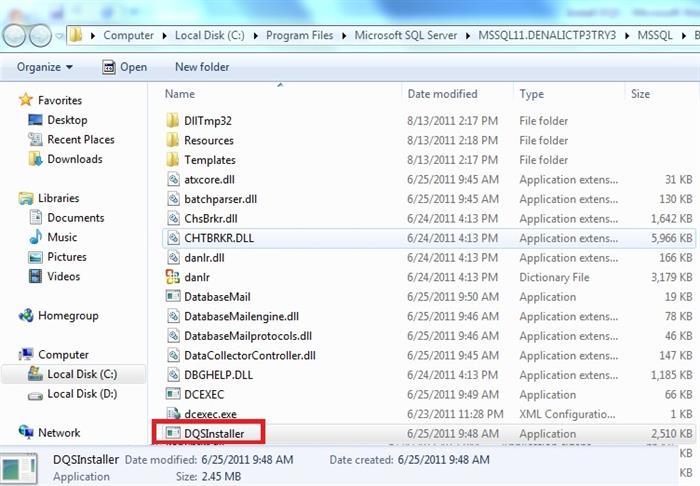This screenshot has width=700, height=486.
Task: Click the CHTBRKR.DLL file icon
Action: coord(173,238)
